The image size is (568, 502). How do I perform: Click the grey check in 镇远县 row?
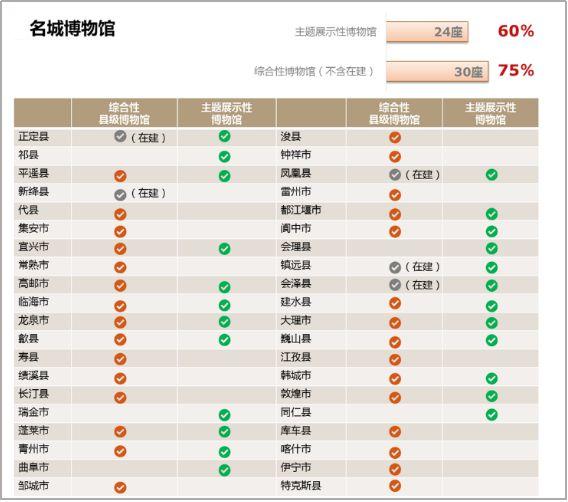pos(395,267)
